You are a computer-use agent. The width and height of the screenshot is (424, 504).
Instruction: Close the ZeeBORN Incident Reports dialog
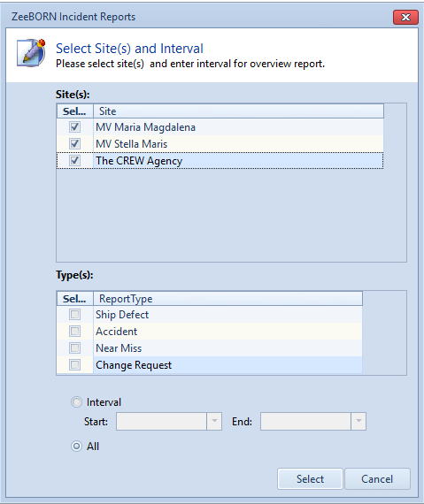(405, 17)
